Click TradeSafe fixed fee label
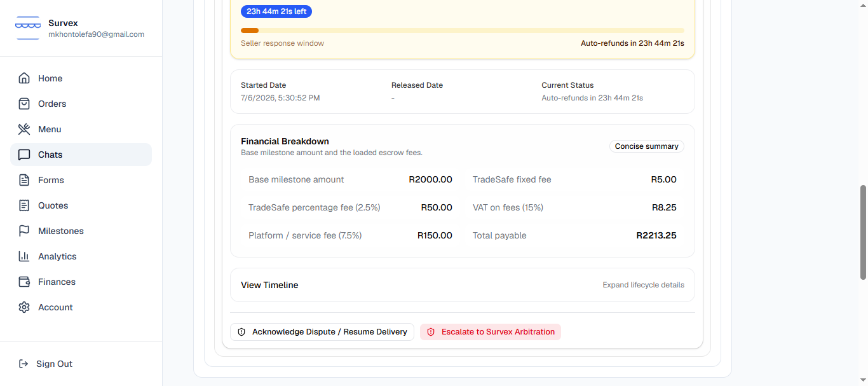Image resolution: width=868 pixels, height=386 pixels. pos(512,179)
